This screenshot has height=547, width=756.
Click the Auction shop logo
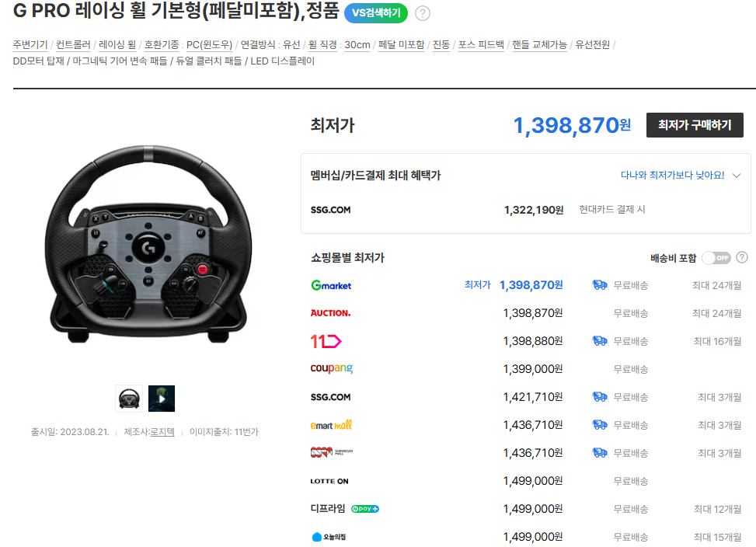330,313
